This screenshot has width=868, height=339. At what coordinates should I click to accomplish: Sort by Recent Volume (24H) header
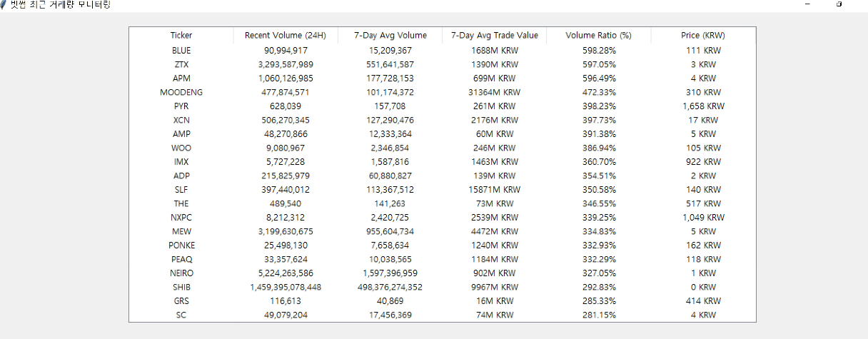tap(286, 35)
